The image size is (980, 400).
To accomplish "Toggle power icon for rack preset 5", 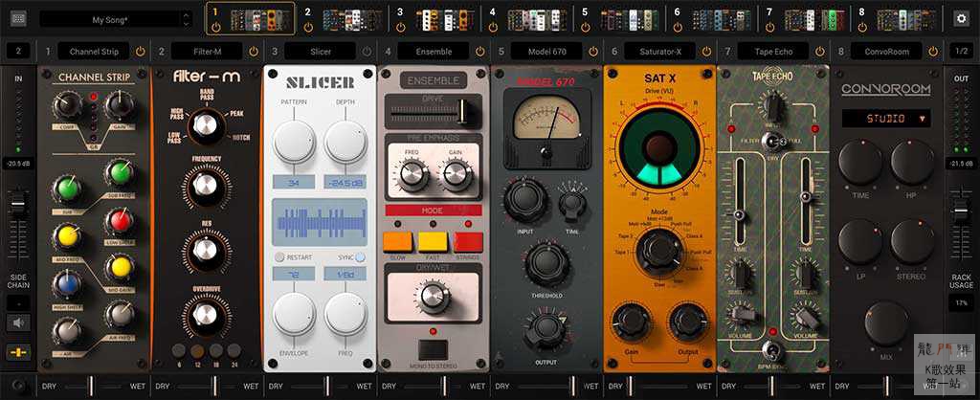I will [x=586, y=28].
